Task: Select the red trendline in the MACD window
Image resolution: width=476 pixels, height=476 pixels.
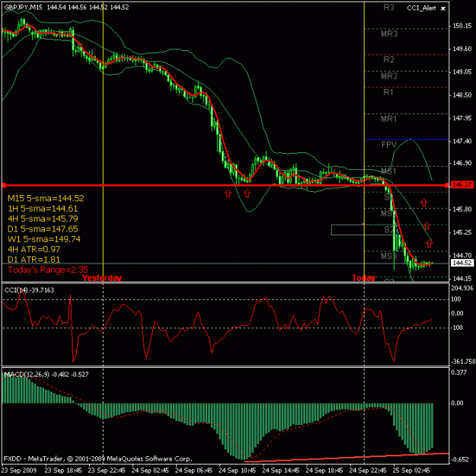Action: coord(346,457)
